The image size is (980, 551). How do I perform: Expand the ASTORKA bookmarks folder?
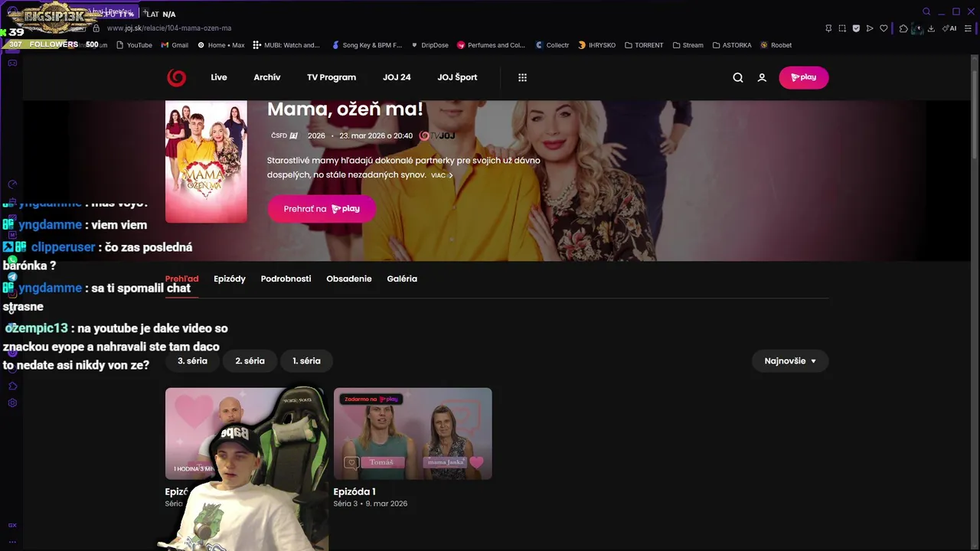click(x=732, y=45)
